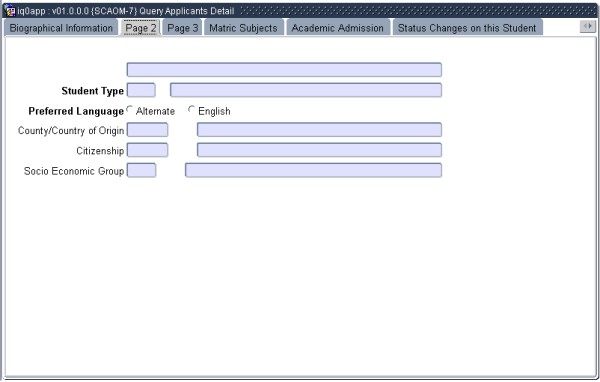600x382 pixels.
Task: Click the County/Country of Origin label
Action: coord(71,131)
